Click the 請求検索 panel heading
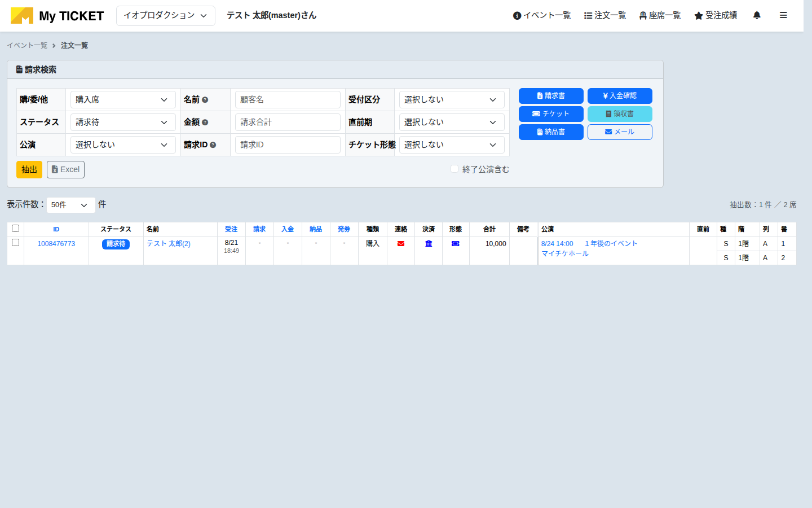The image size is (812, 508). (x=36, y=70)
